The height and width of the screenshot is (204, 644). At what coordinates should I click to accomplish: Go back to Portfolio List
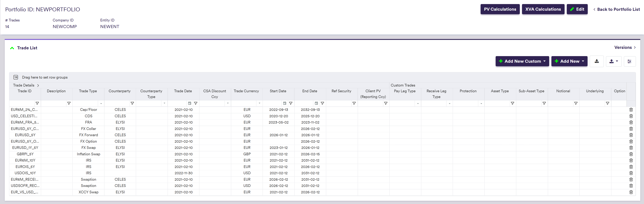pos(616,9)
